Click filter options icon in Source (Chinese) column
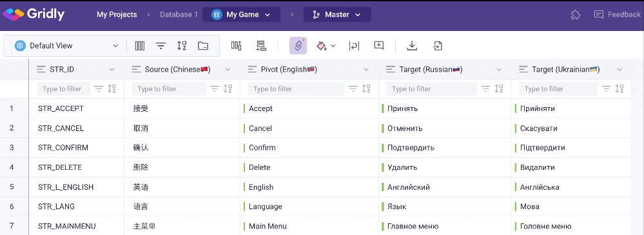The width and height of the screenshot is (644, 235). click(215, 88)
